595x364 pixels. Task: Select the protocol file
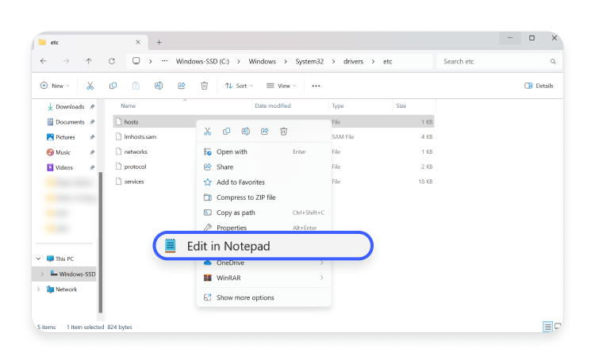coord(135,167)
